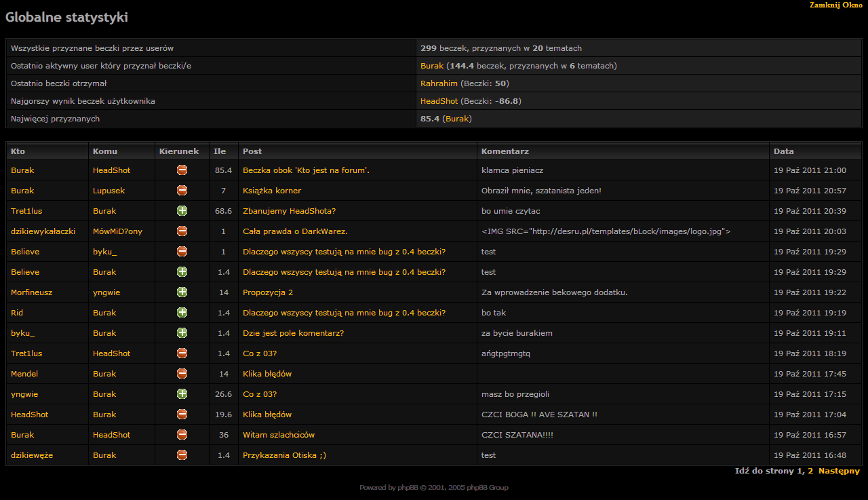Click the phpBB link in footer
The image size is (868, 500).
click(x=407, y=487)
